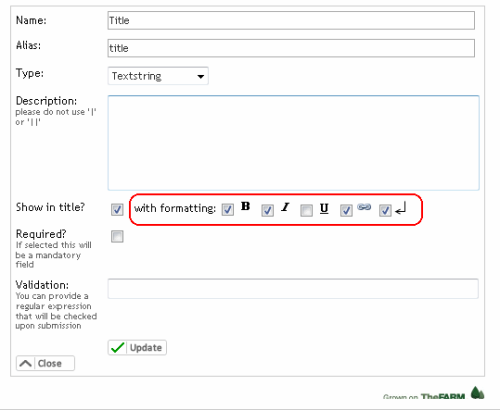
Task: Disable the bold formatting checkbox
Action: 228,210
